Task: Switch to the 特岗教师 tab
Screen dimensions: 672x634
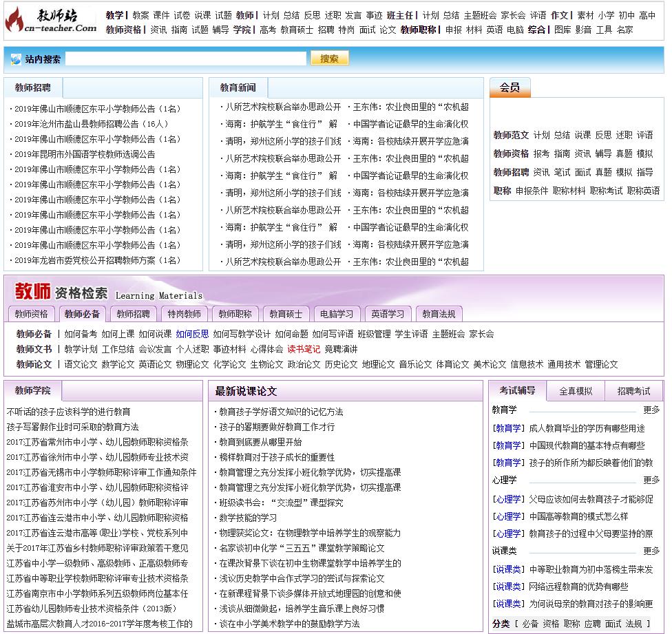Action: click(183, 314)
